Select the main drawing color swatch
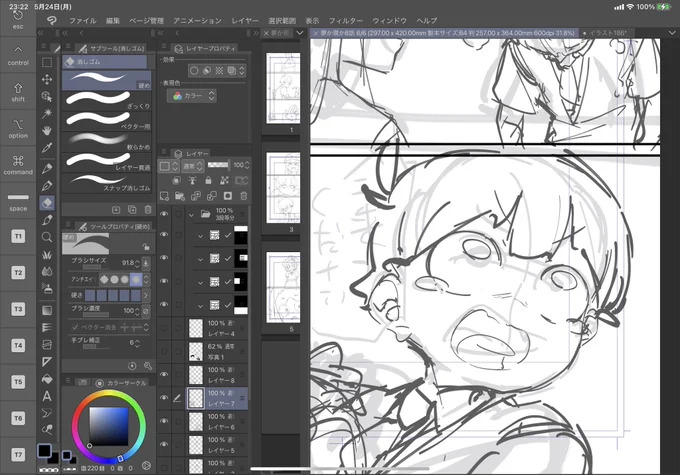 (x=44, y=451)
